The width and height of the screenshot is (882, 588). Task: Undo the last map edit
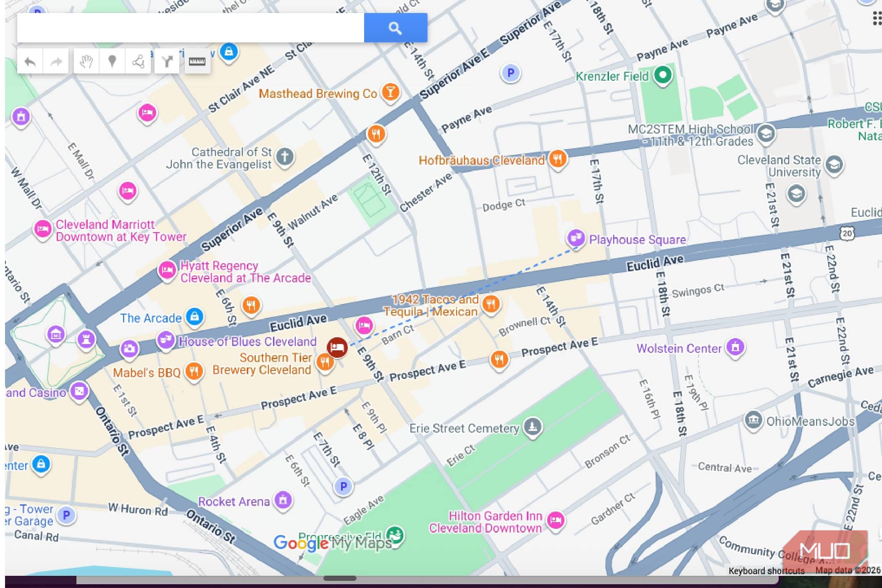coord(30,62)
